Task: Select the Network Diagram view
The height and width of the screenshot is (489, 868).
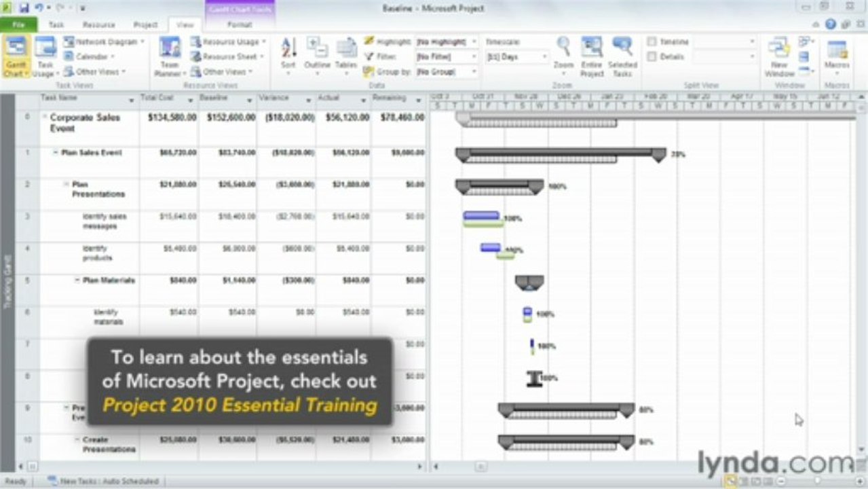Action: pos(105,42)
